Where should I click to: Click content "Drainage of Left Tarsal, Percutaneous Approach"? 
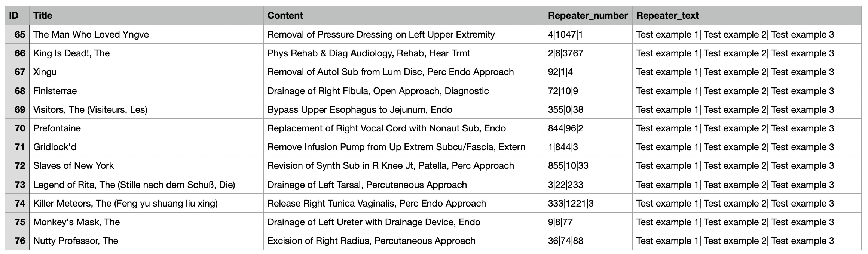367,185
